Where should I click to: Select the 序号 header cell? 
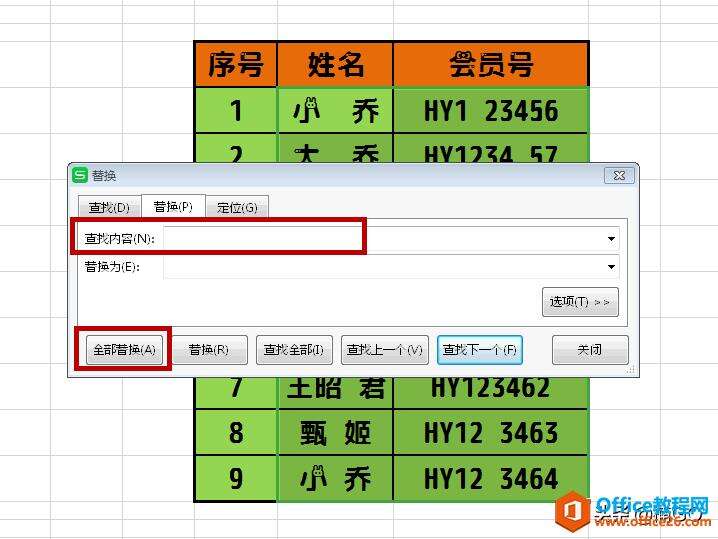point(236,64)
